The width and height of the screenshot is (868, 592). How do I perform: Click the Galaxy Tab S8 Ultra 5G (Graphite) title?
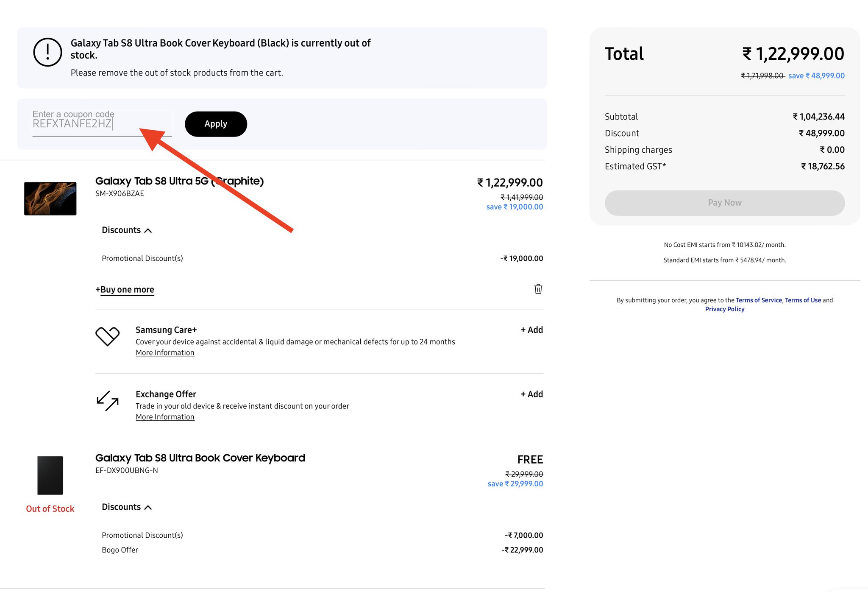(179, 181)
